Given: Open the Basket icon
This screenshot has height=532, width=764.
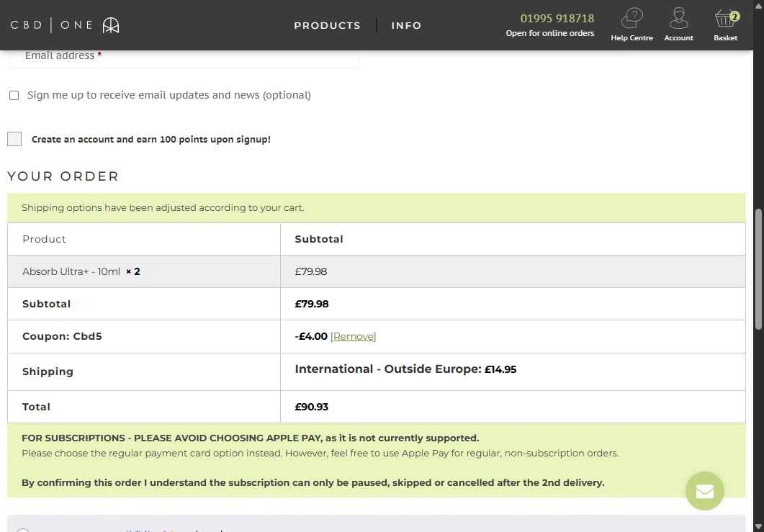Looking at the screenshot, I should coord(726,25).
